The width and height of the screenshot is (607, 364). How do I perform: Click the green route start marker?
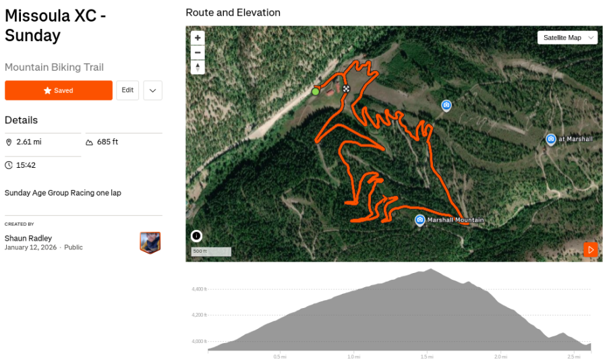[x=315, y=91]
